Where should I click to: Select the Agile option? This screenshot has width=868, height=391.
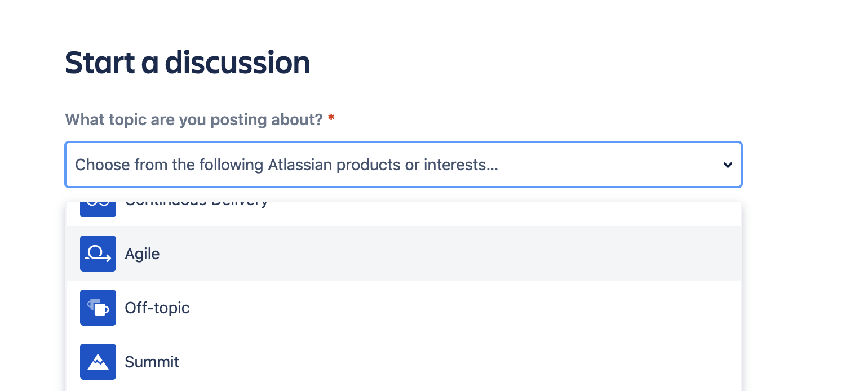[x=404, y=254]
